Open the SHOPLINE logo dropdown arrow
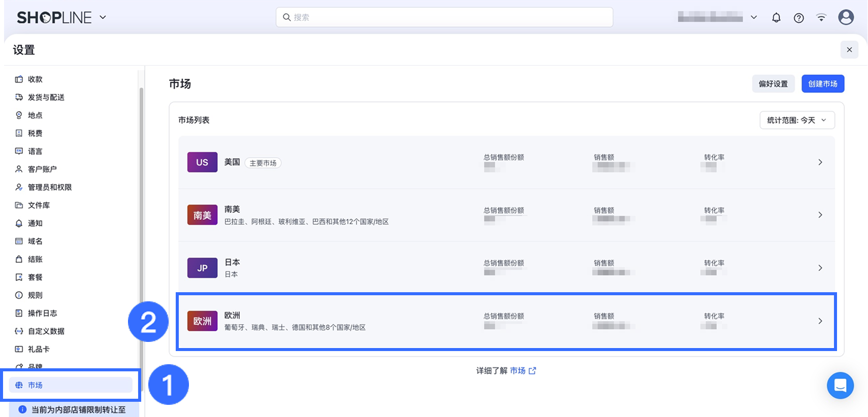This screenshot has height=417, width=868. pos(103,17)
